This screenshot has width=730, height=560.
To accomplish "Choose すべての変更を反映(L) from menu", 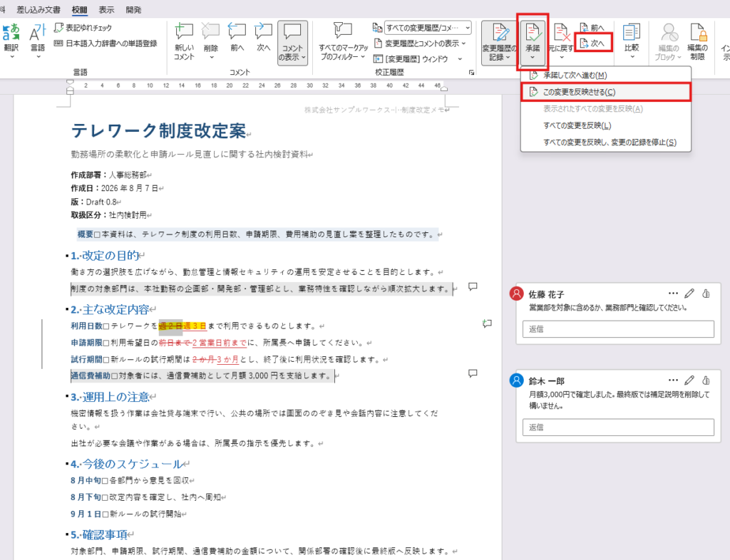I will coord(606,125).
